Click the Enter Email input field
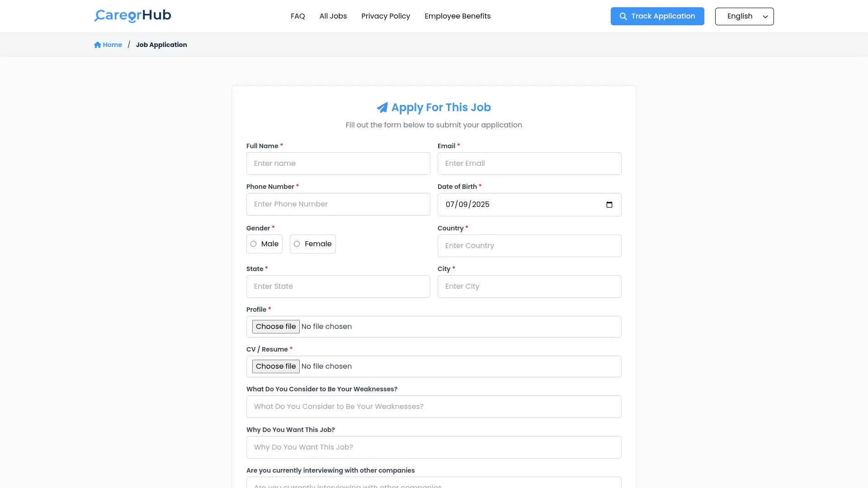Image resolution: width=868 pixels, height=488 pixels. pos(529,163)
